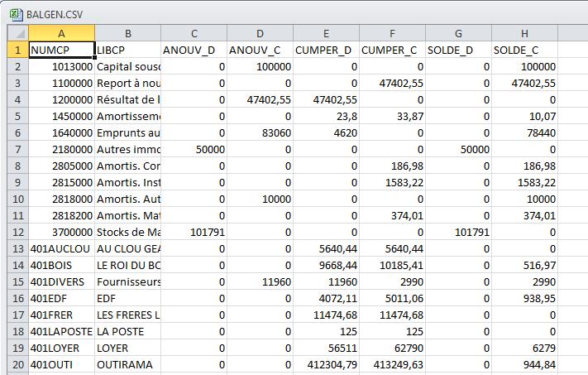Click the Excel icon beside BALGEN.CSV
This screenshot has height=375, width=588.
point(16,15)
